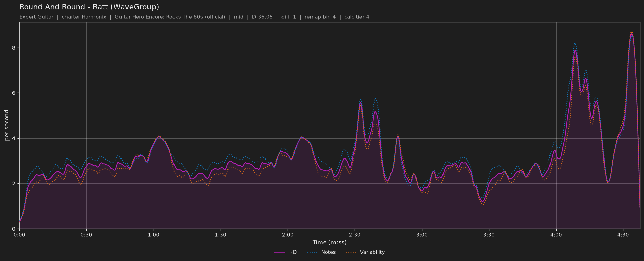Select the "remap bin 4" subtitle text
The height and width of the screenshot is (261, 644).
[320, 17]
